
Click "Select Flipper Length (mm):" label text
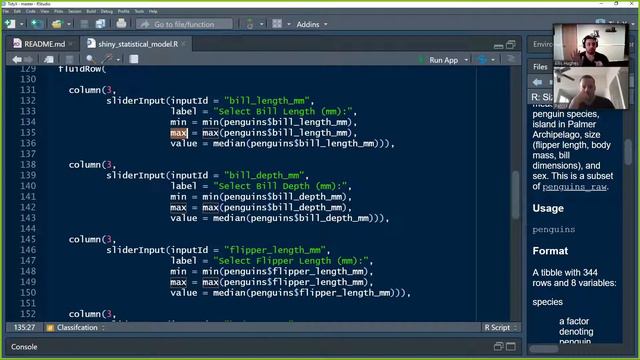[291, 260]
